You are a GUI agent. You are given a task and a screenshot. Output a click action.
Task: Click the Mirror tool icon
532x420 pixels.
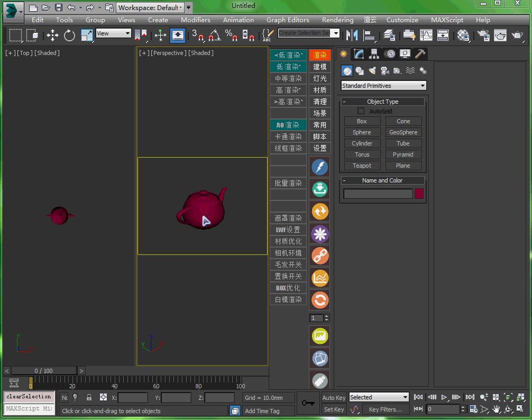coord(352,35)
